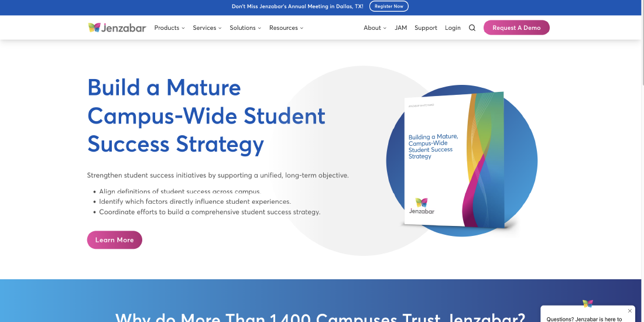Viewport: 644px width, 322px height.
Task: Open the search magnifier icon
Action: [472, 28]
